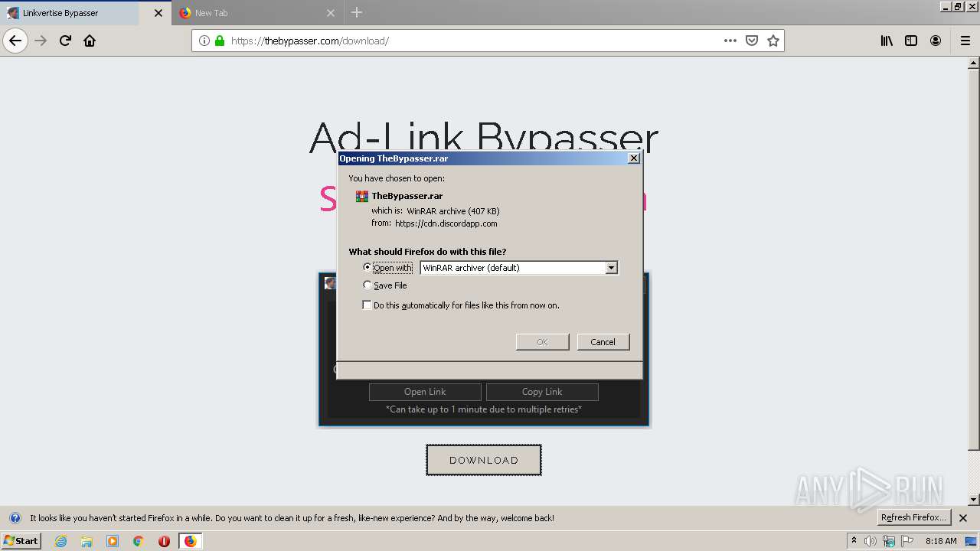Click the page vertical scrollbar up arrow
Viewport: 980px width, 551px height.
click(x=974, y=62)
